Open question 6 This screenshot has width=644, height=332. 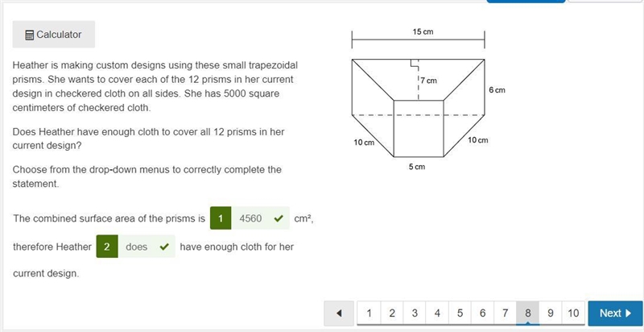482,313
